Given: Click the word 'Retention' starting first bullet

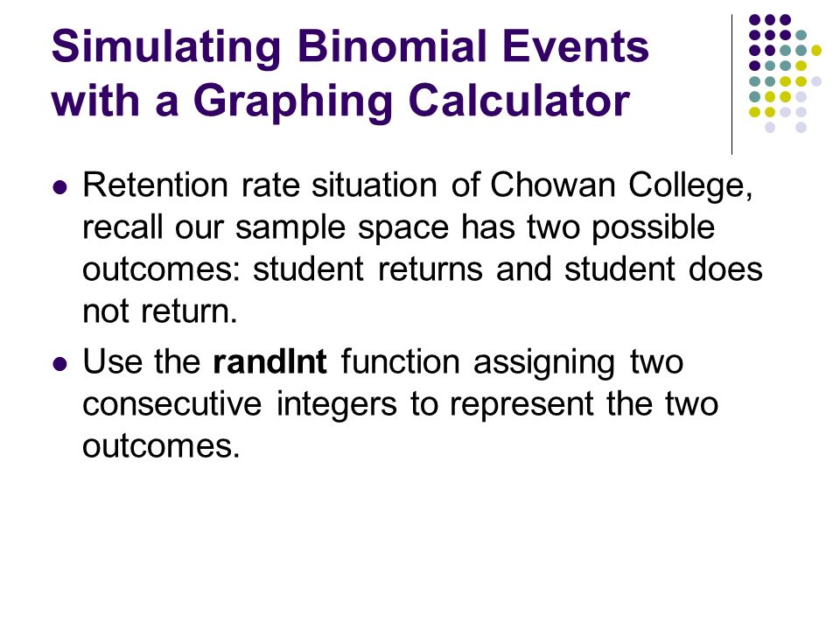Looking at the screenshot, I should [156, 185].
